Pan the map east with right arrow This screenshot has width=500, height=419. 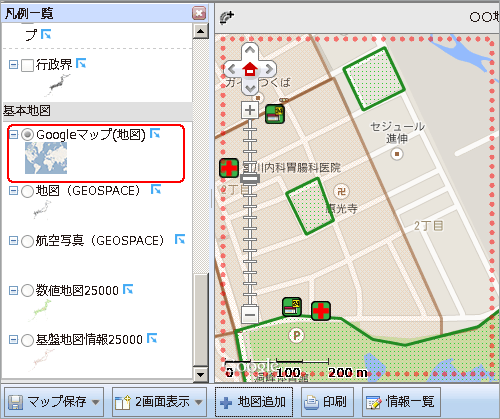point(269,69)
